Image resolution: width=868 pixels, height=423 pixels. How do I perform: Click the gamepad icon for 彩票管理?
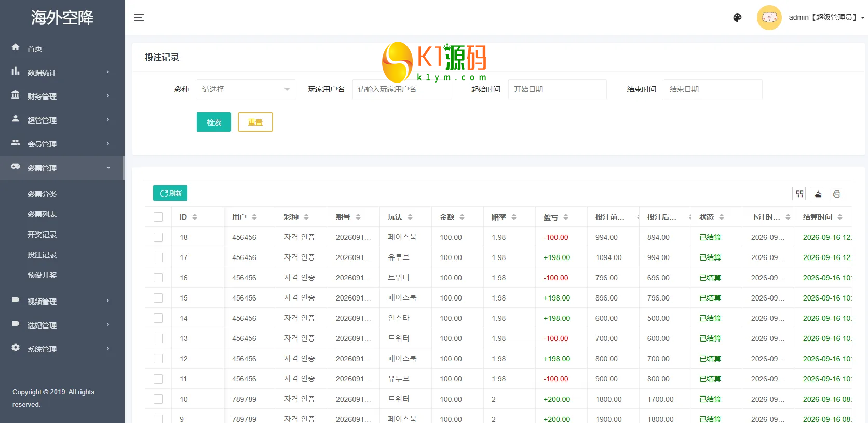[x=16, y=167]
